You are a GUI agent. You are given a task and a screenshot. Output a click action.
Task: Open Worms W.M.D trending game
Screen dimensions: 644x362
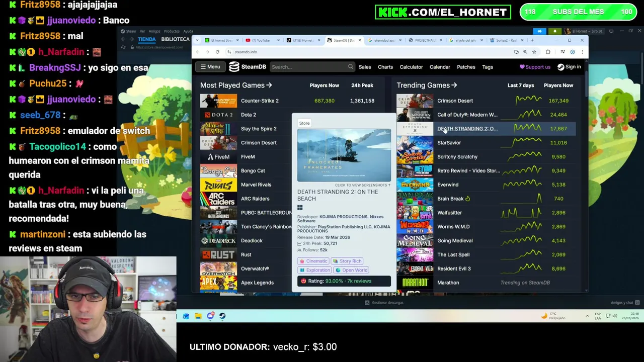453,227
